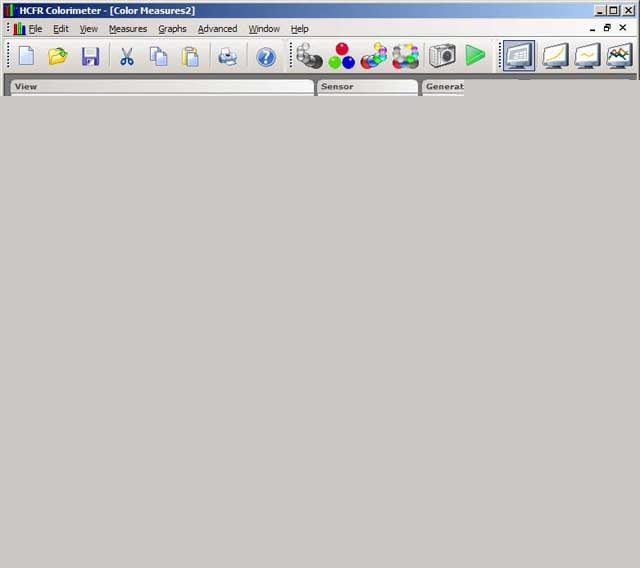Click the Print icon

(x=228, y=56)
